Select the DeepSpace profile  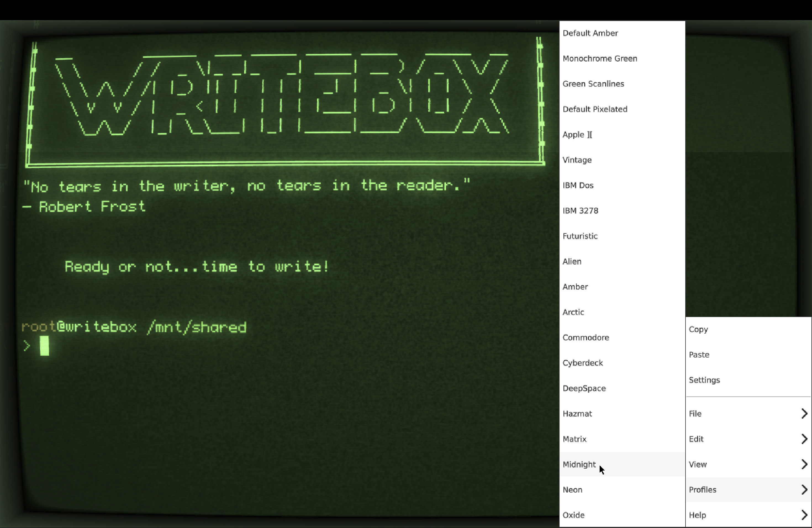[622, 388]
